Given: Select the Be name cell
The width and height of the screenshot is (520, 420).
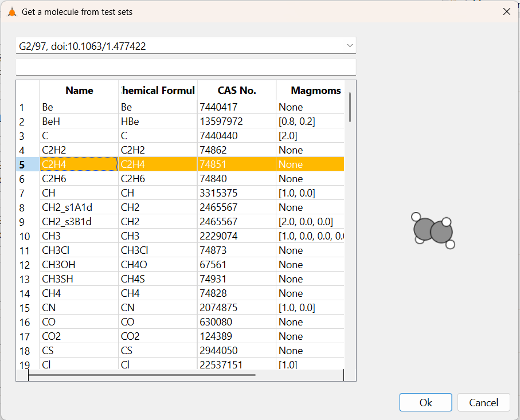Looking at the screenshot, I should (79, 107).
